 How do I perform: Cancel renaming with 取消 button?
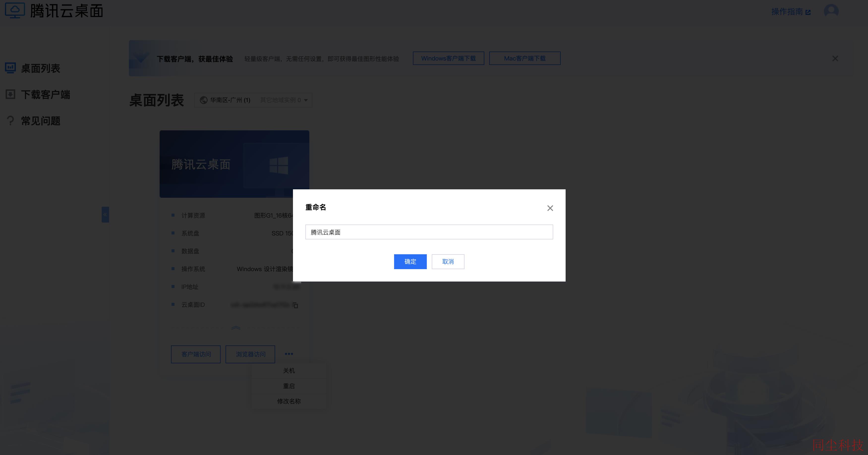pyautogui.click(x=448, y=262)
